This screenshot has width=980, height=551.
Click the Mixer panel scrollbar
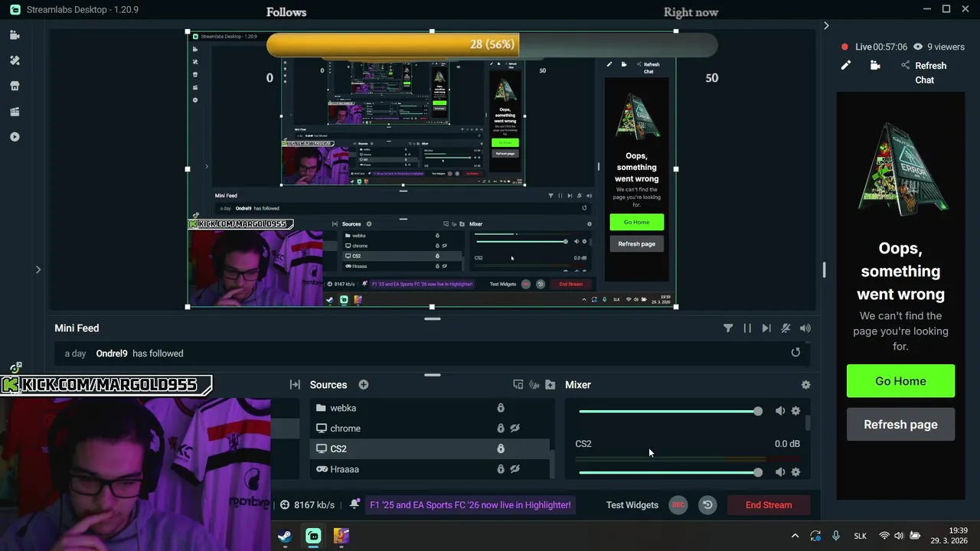[x=808, y=422]
